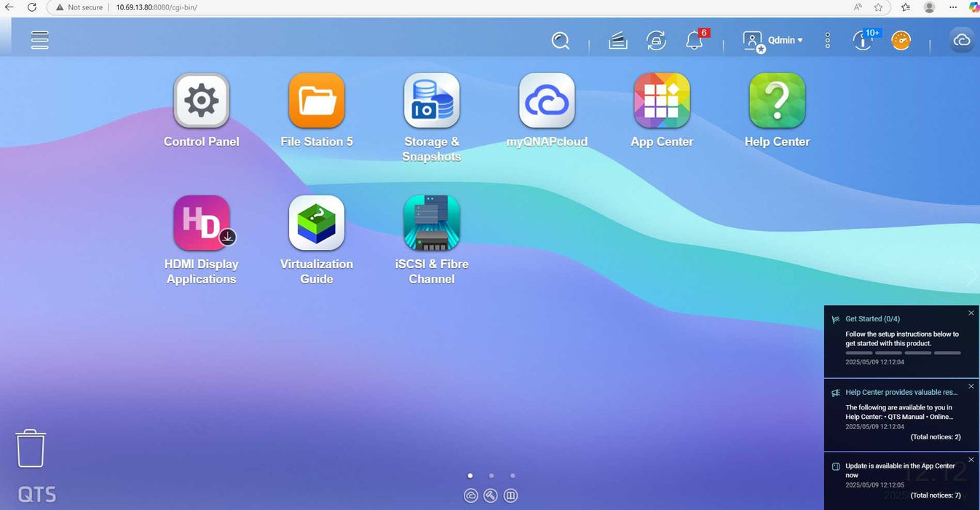Reload the browser page
Viewport: 980px width, 510px height.
coord(32,7)
